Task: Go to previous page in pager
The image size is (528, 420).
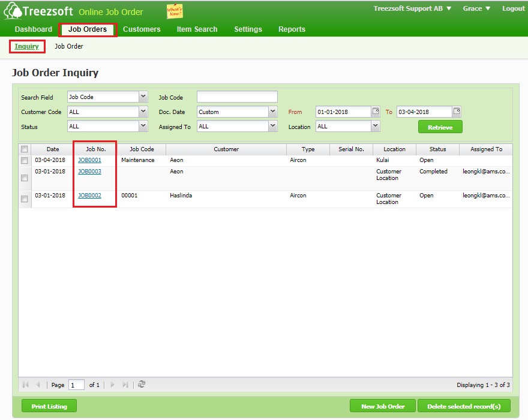Action: point(38,385)
